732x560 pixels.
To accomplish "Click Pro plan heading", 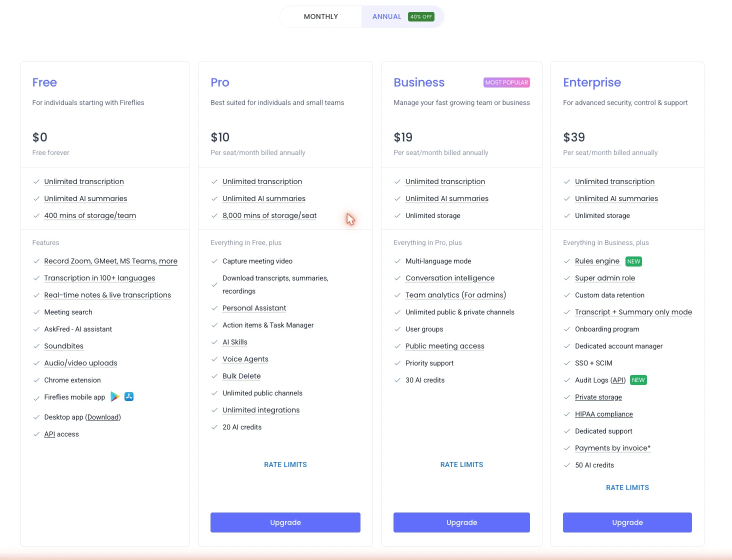I will [x=220, y=82].
